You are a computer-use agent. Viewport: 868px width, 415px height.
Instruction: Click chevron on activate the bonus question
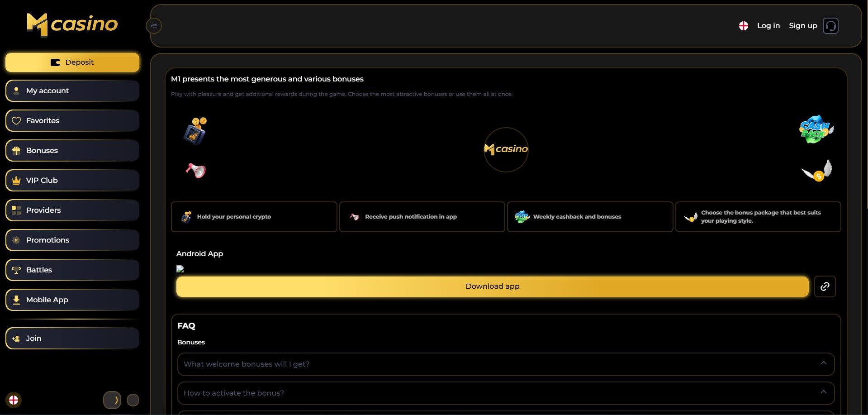point(823,392)
